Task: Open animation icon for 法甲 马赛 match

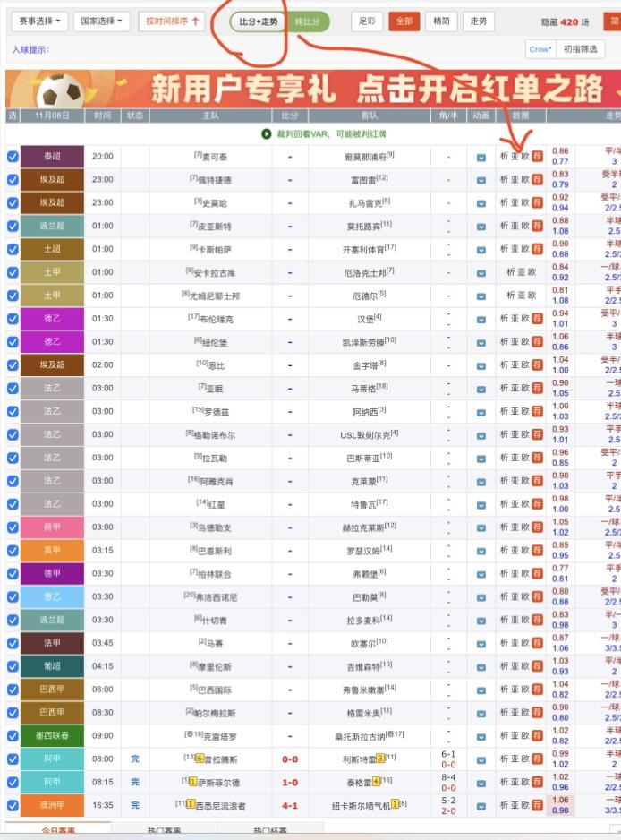Action: point(481,643)
